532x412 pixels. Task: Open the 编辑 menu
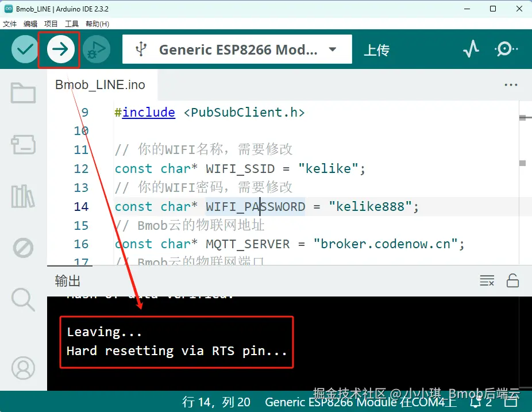30,24
